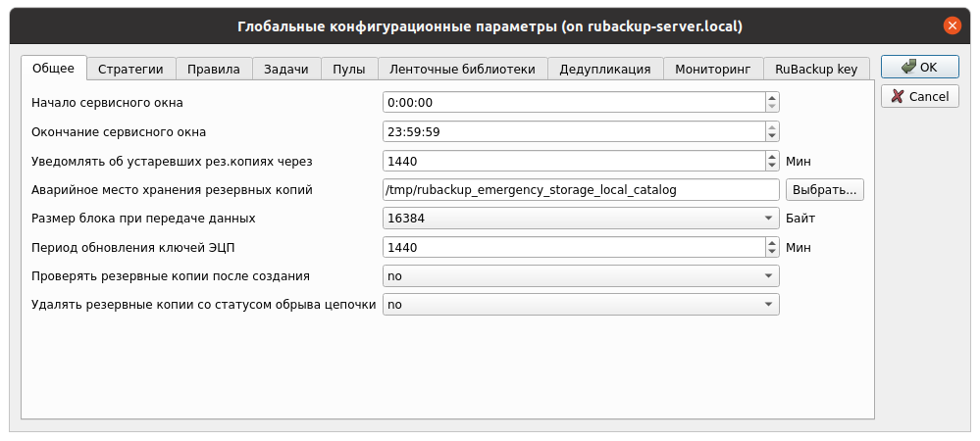Decrease the ЭЦП key update period value
The width and height of the screenshot is (980, 441).
pos(772,252)
